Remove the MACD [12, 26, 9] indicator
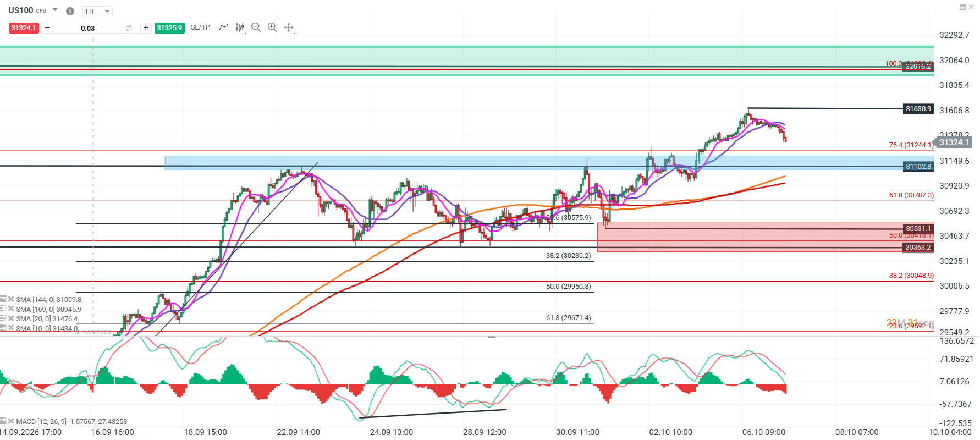Screen dimensions: 980x440 [11, 421]
